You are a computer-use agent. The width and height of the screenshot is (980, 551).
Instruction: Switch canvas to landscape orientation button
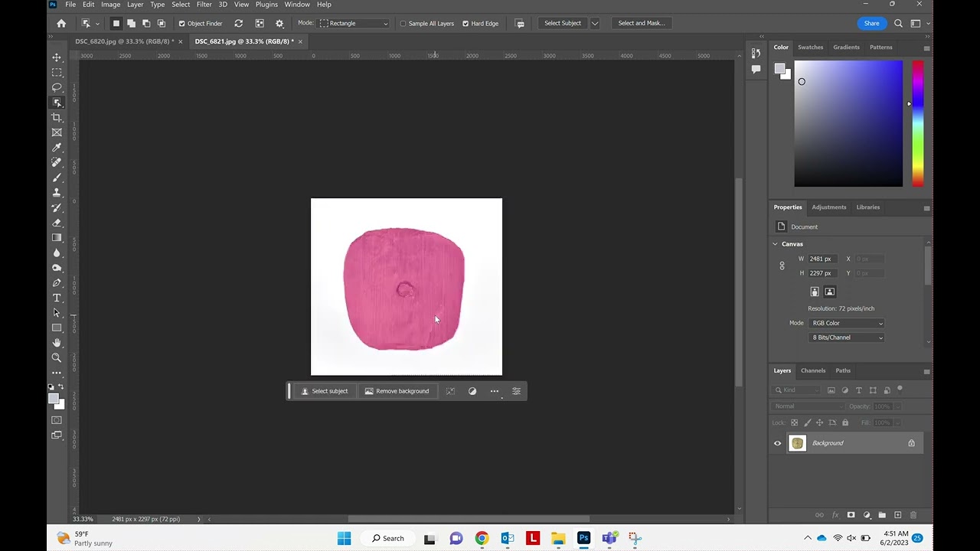[x=830, y=292]
